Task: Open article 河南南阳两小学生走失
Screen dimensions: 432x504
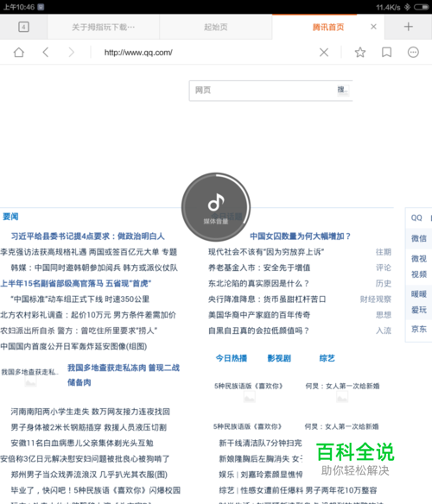Action: point(90,412)
